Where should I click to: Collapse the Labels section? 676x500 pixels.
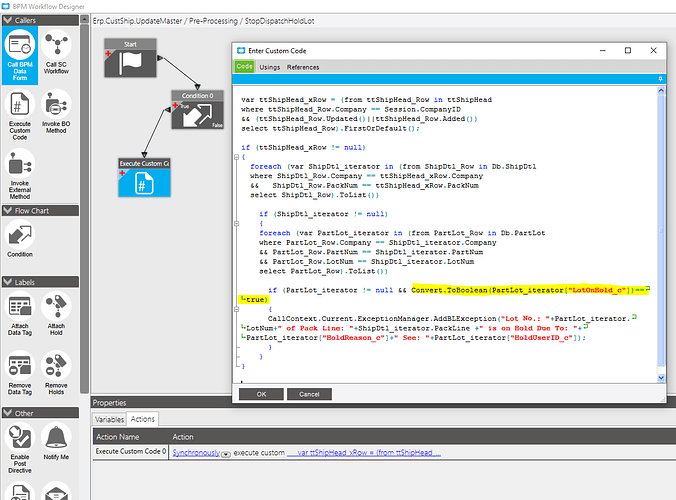[x=7, y=282]
